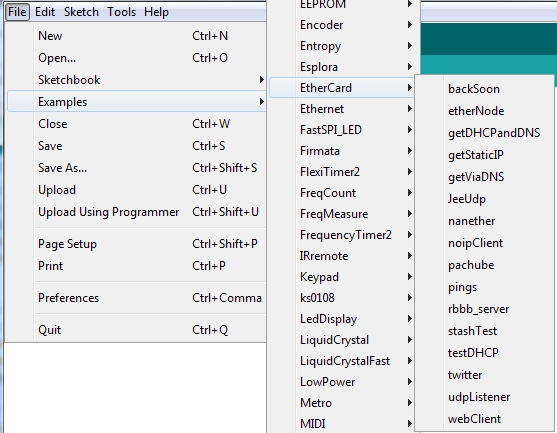Open the getDHCPandDNS example
This screenshot has height=433, width=557.
click(x=484, y=133)
